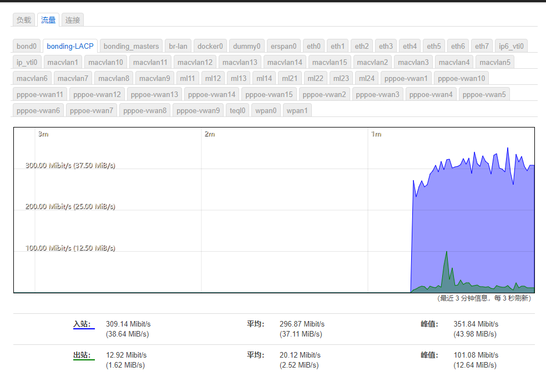Open the bonding_masters interface tab
This screenshot has height=392, width=546.
click(131, 46)
